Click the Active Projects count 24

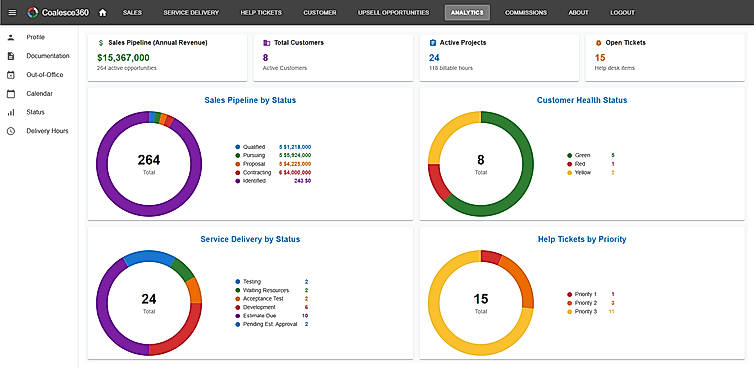pos(434,58)
